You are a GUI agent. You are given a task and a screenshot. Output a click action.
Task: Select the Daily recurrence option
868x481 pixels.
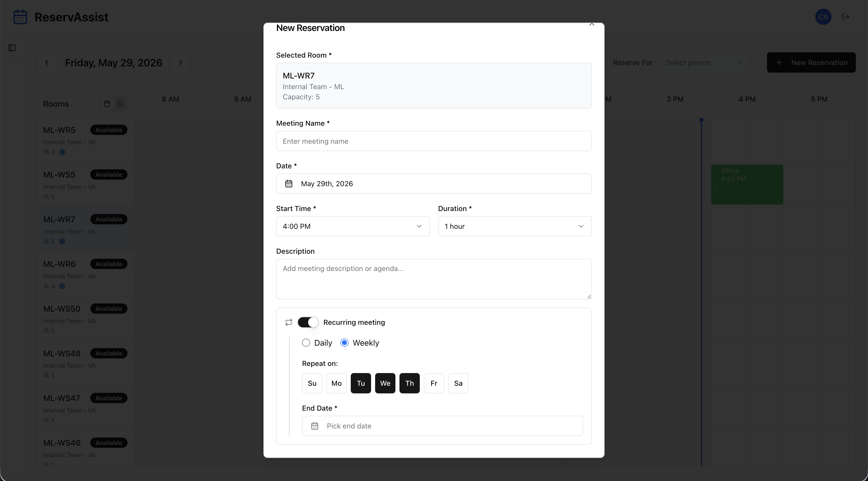coord(306,343)
